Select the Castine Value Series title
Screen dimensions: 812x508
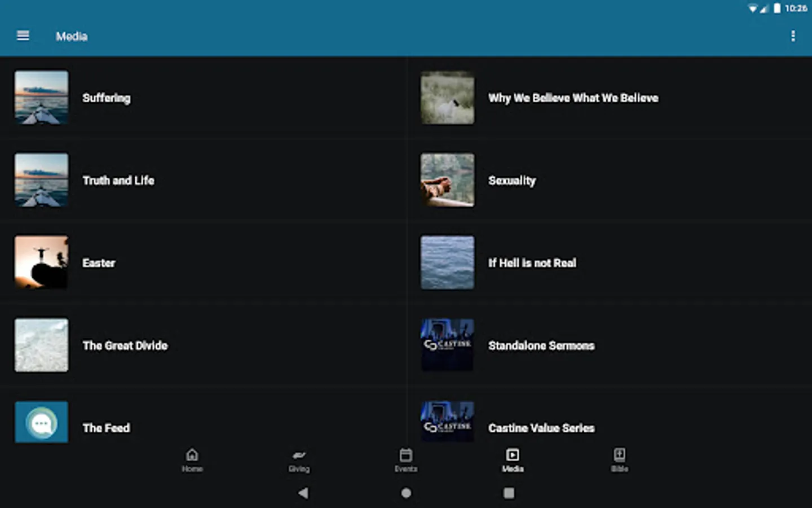[541, 428]
